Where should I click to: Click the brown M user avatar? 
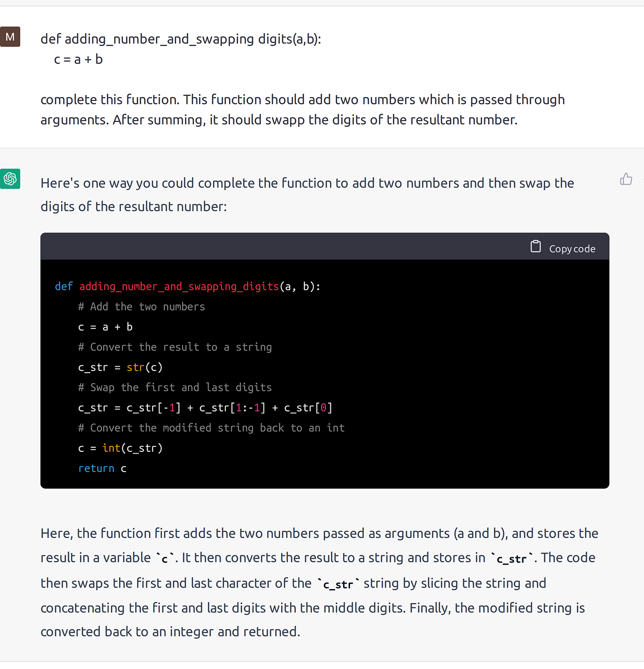[10, 37]
